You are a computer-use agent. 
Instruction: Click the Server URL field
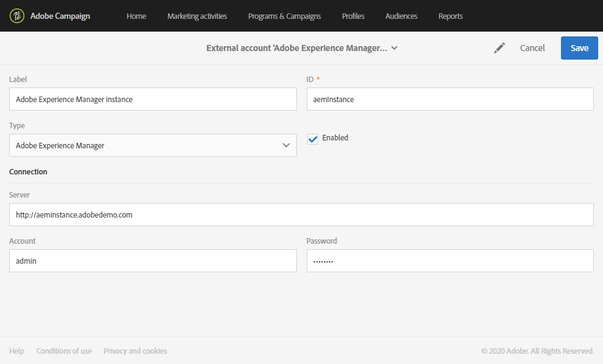pyautogui.click(x=301, y=214)
